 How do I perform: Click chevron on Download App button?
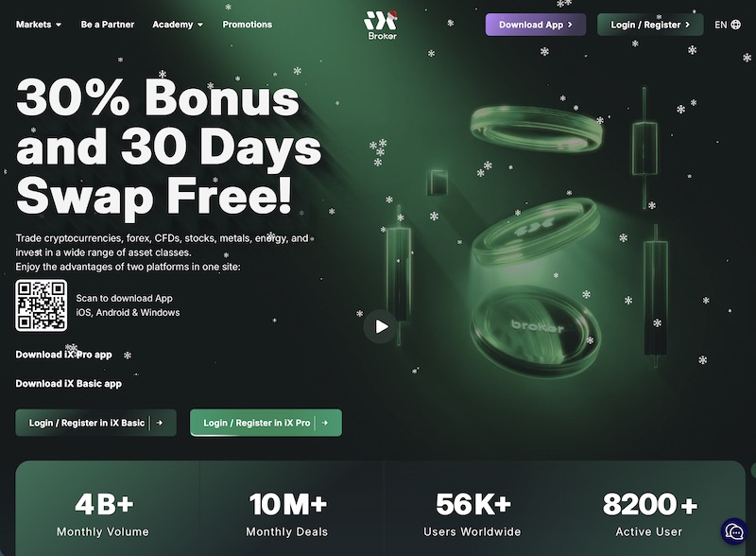[570, 25]
